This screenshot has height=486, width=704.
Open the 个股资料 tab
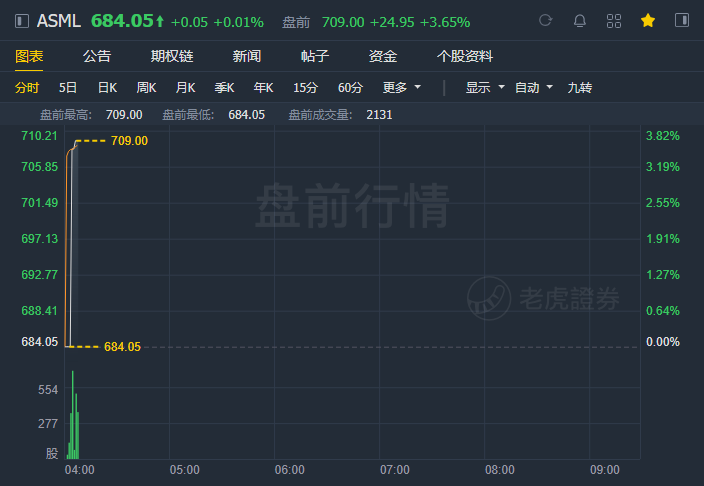coord(465,56)
